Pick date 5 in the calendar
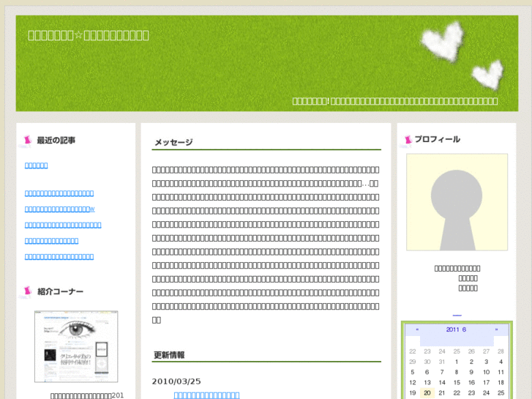Screen dimensions: 532x399 click(413, 372)
